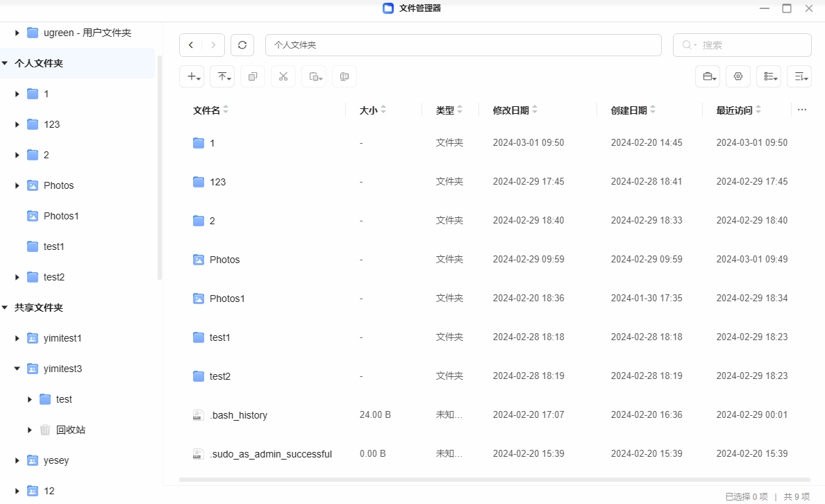Expand the ugreen user folder node

tap(17, 33)
